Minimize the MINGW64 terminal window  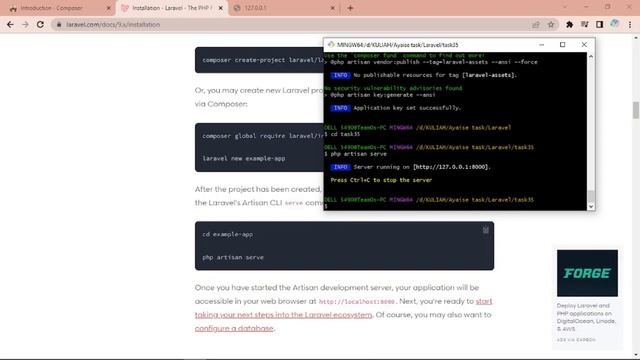click(541, 45)
